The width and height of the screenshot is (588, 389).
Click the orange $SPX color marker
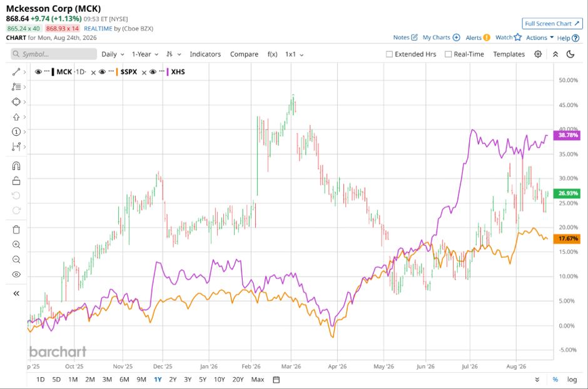(117, 72)
